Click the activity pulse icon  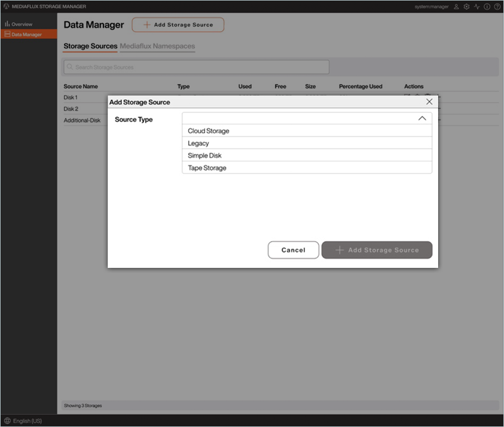(477, 7)
